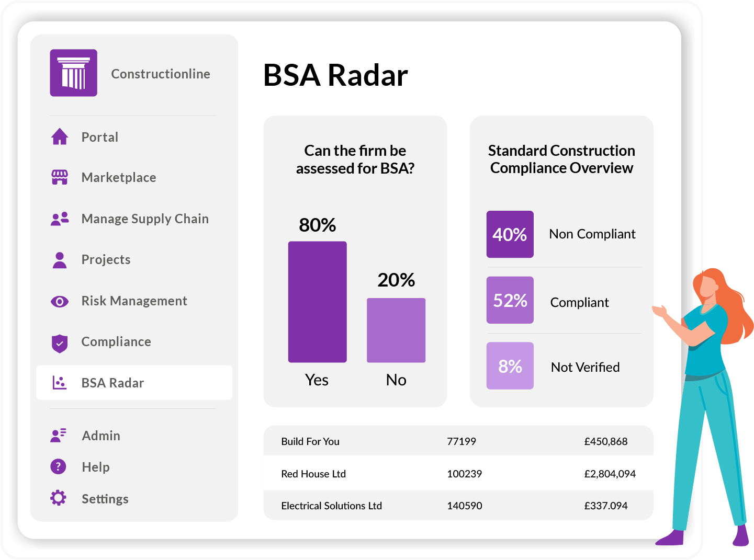This screenshot has height=560, width=754.
Task: Select the Marketplace storefront icon
Action: (60, 177)
